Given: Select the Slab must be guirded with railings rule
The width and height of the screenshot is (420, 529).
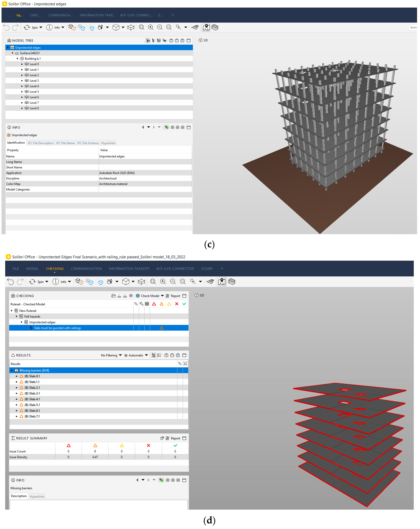Looking at the screenshot, I should 57,328.
